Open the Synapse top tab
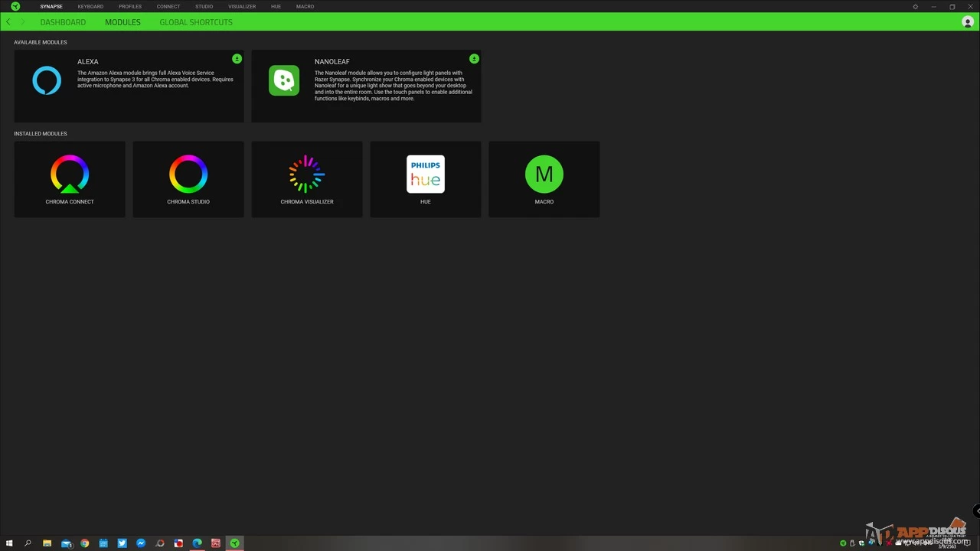Viewport: 980px width, 551px height. (x=51, y=6)
